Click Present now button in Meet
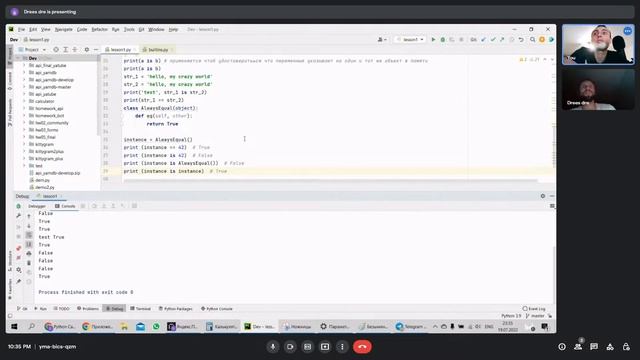The width and height of the screenshot is (640, 360). click(x=325, y=347)
